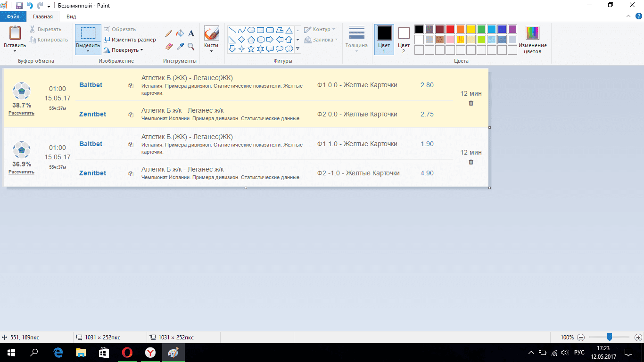Expand the Выделить selection dropdown
Screen dimensions: 644x362
pyautogui.click(x=88, y=51)
